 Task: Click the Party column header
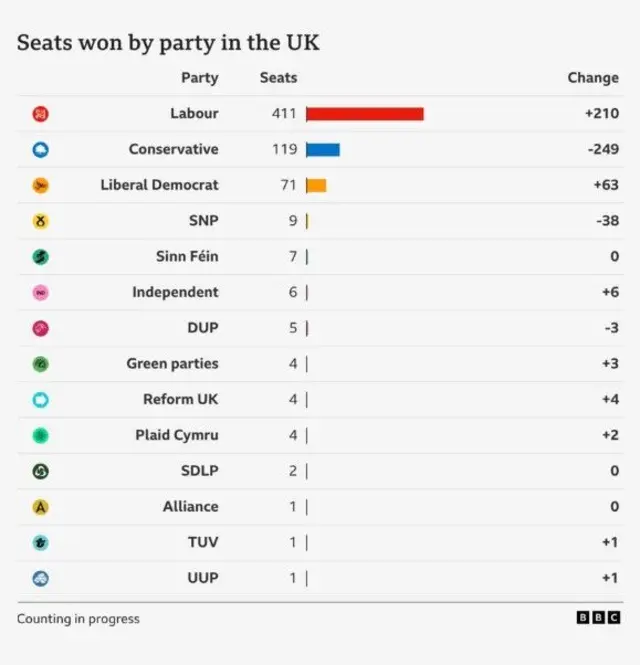[x=199, y=78]
